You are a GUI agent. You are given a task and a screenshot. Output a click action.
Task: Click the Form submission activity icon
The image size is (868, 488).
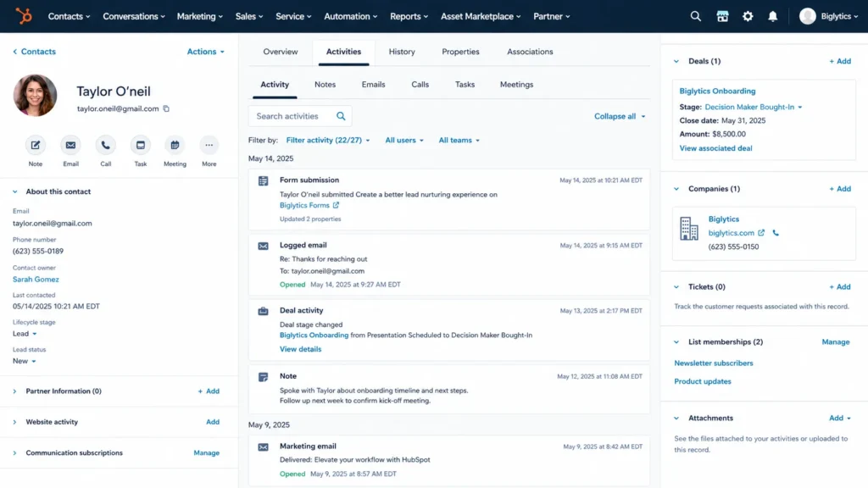[263, 181]
